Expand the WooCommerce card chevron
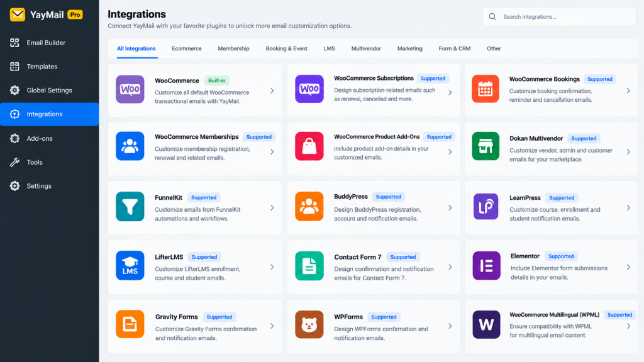 point(272,90)
